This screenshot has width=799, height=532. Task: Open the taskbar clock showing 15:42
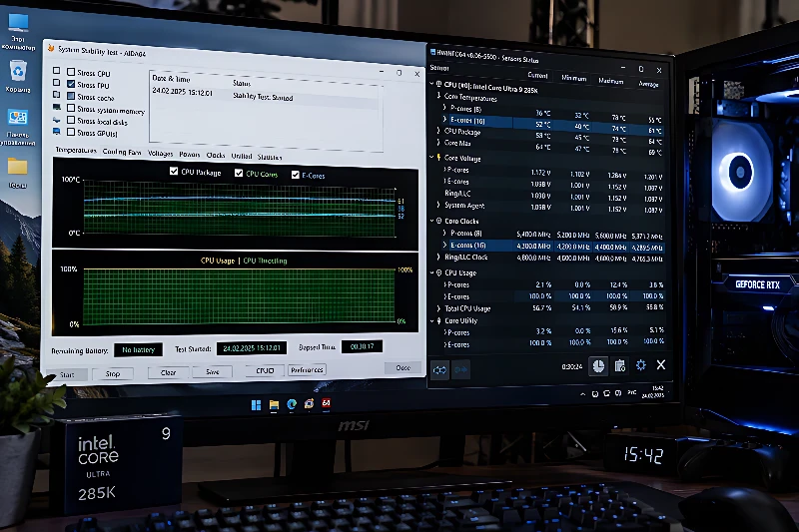point(653,392)
